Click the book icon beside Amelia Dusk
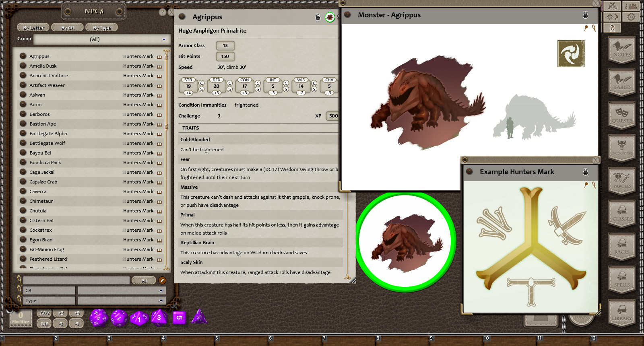This screenshot has height=346, width=644. (x=159, y=66)
